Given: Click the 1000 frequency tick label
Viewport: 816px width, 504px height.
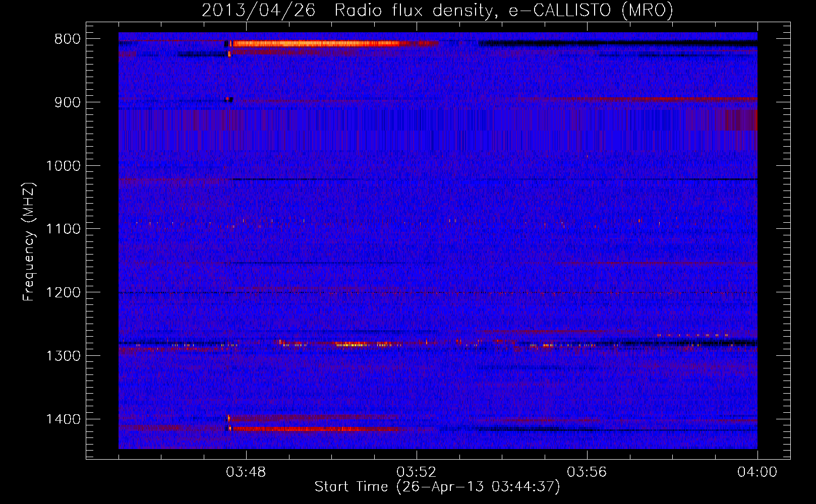Looking at the screenshot, I should click(x=64, y=166).
